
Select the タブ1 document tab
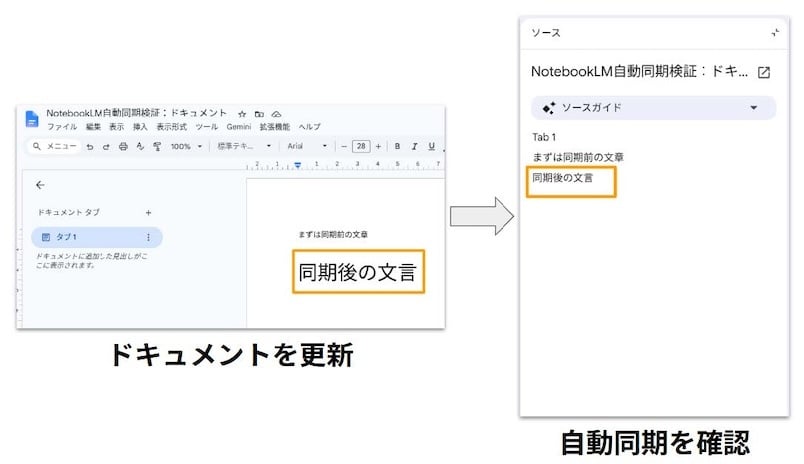[96, 237]
